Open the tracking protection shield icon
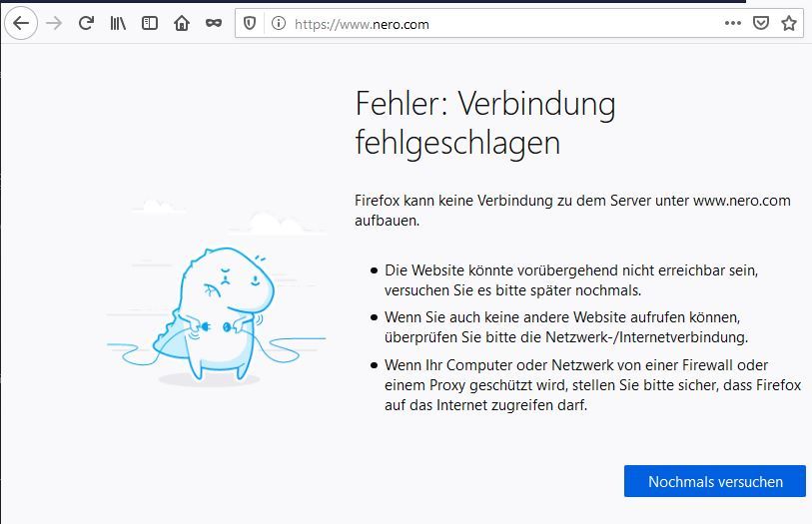The image size is (812, 524). coord(250,23)
